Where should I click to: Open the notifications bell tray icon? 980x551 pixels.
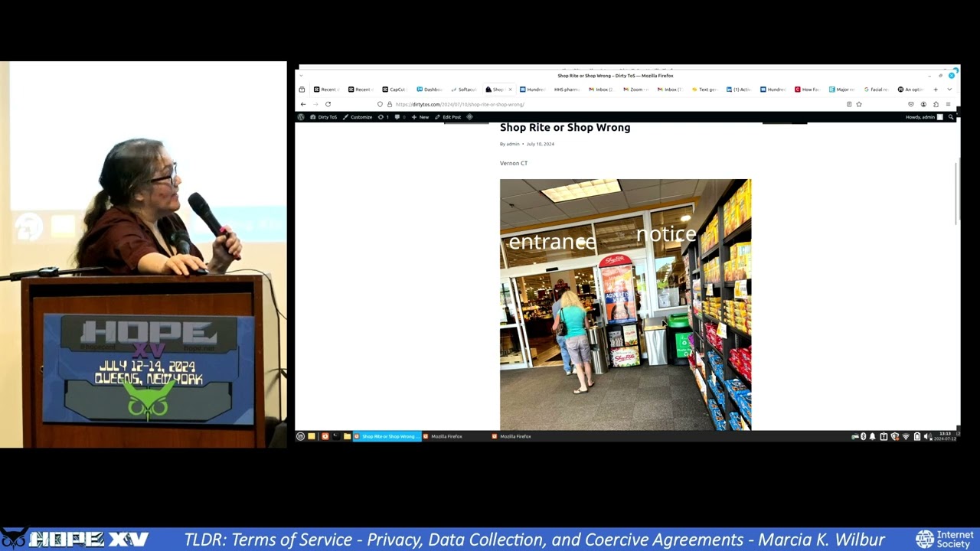tap(872, 436)
